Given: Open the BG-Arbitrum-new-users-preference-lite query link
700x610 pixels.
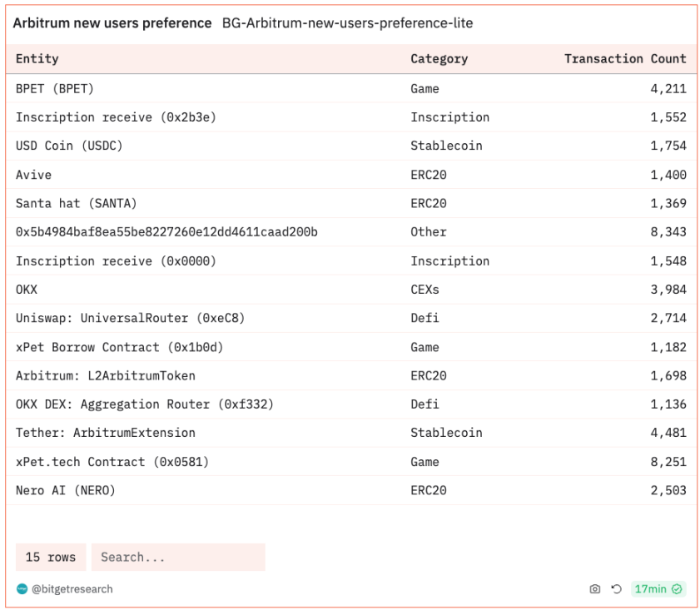Looking at the screenshot, I should pos(347,23).
